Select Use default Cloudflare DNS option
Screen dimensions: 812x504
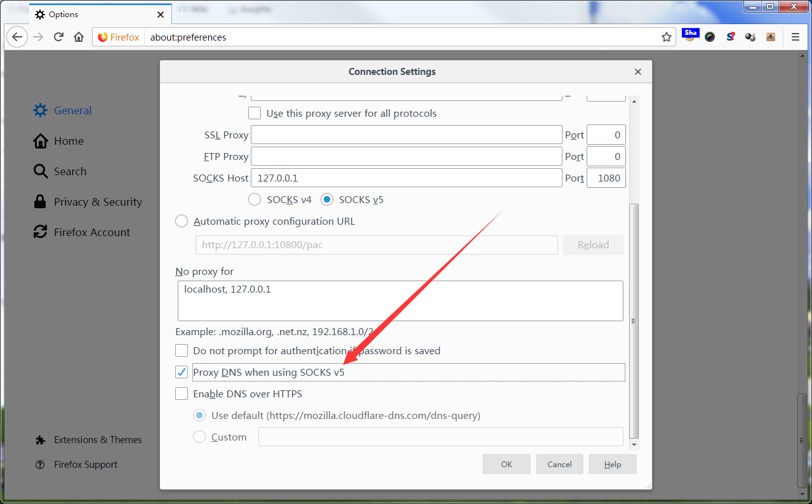pos(199,416)
